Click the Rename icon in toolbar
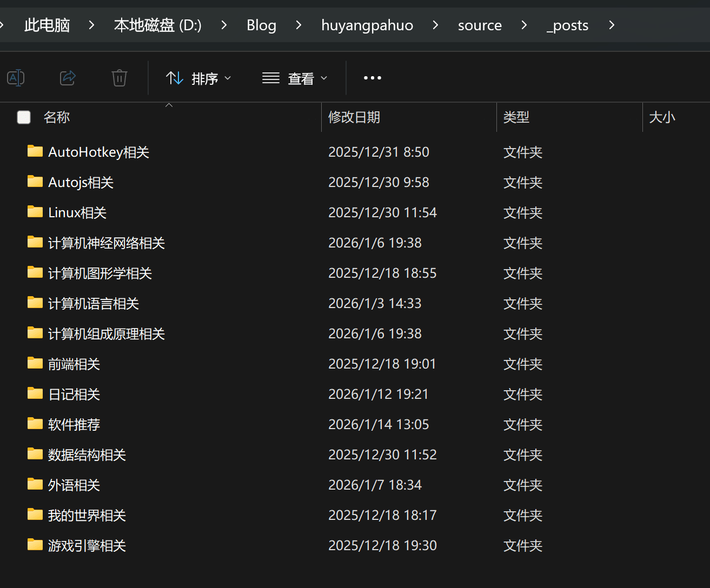The width and height of the screenshot is (710, 588). tap(16, 78)
